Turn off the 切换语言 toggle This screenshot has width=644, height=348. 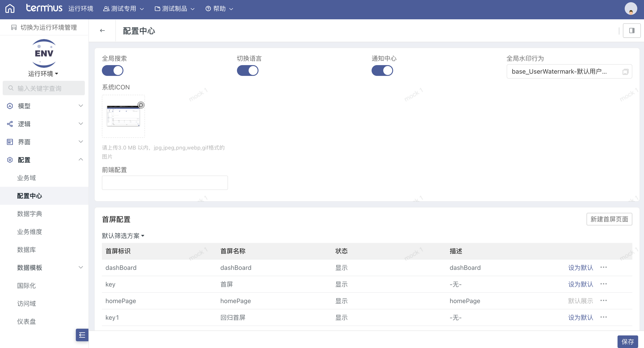(x=248, y=70)
